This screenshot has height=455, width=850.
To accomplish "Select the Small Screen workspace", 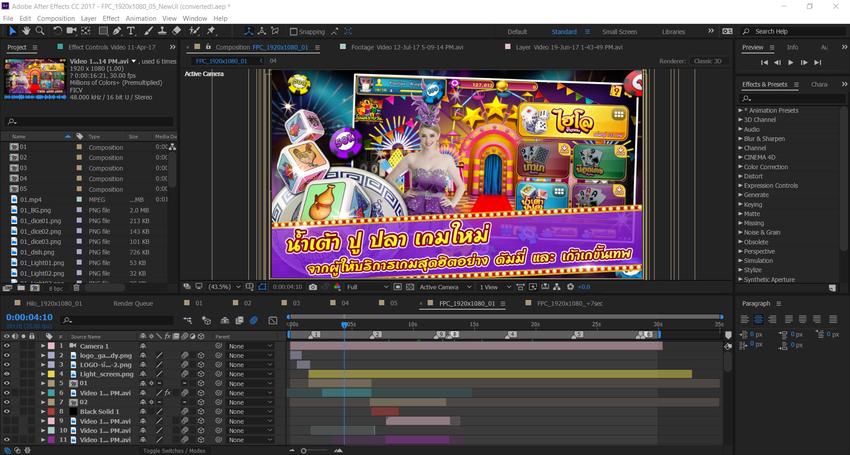I will pyautogui.click(x=619, y=32).
